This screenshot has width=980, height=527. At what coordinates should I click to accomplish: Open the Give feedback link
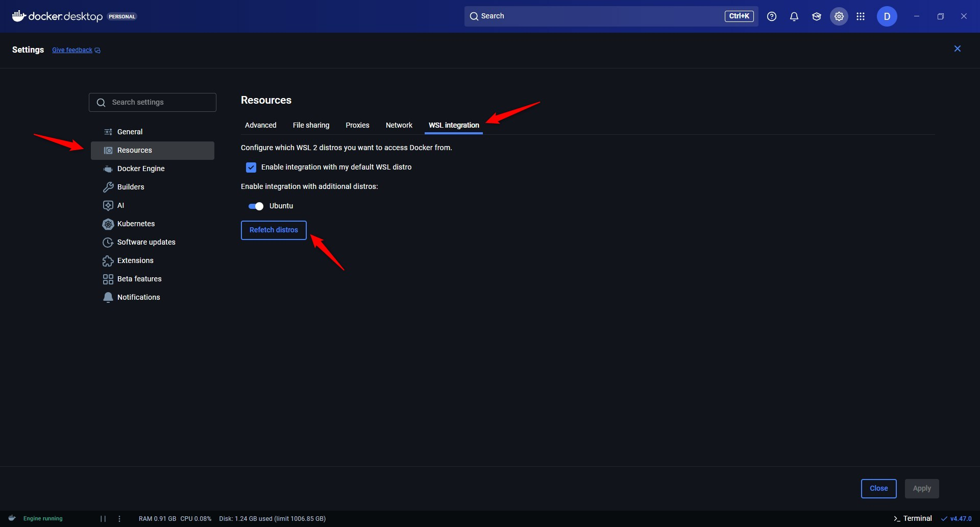pos(76,50)
